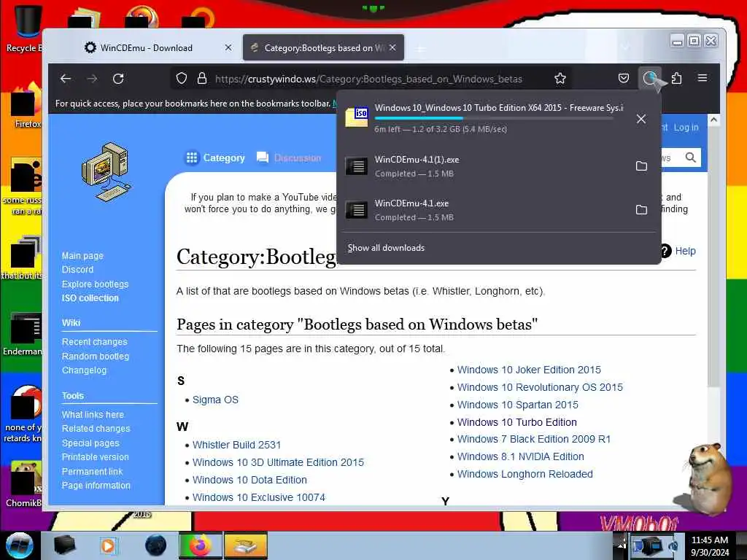
Task: Open Special pages link
Action: pyautogui.click(x=90, y=443)
